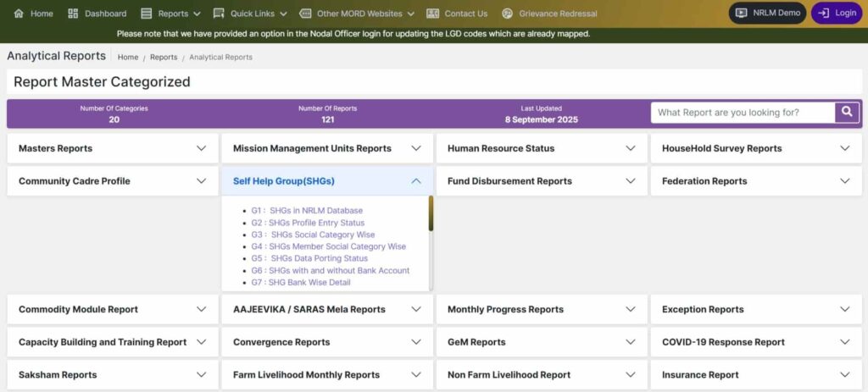Expand Masters Reports category
The image size is (868, 392).
[113, 148]
